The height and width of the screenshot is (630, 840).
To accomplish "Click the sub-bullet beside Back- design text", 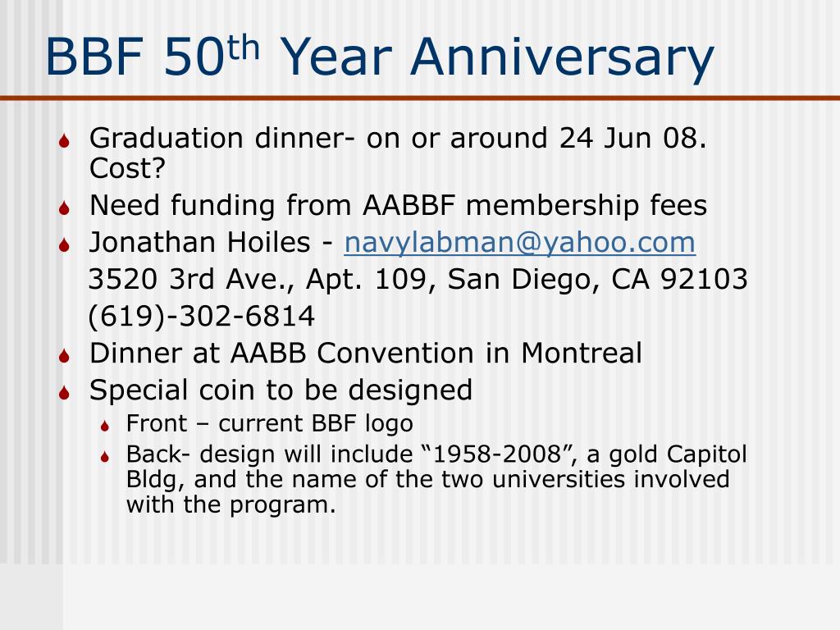I will click(x=105, y=457).
